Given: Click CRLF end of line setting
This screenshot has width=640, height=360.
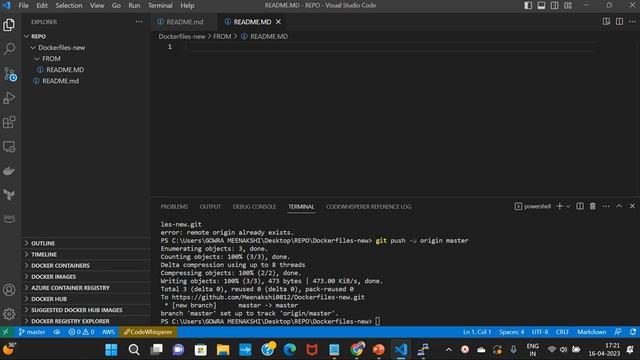Looking at the screenshot, I should tap(562, 332).
